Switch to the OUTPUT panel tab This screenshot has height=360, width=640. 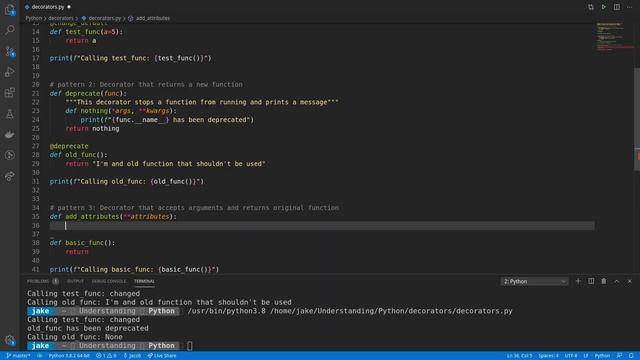tap(75, 281)
